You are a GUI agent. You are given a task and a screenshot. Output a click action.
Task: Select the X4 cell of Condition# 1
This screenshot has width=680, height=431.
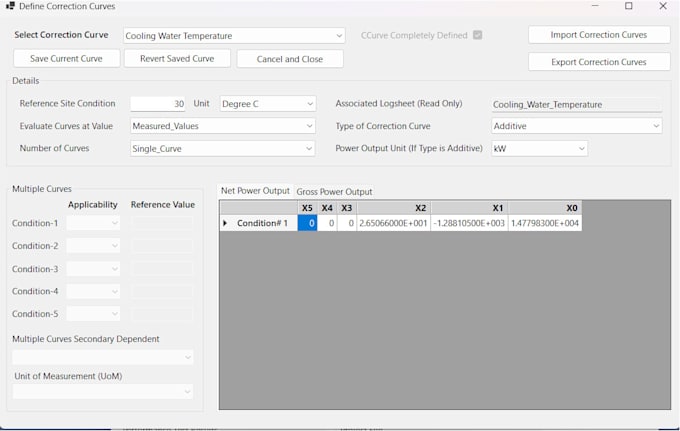point(327,223)
